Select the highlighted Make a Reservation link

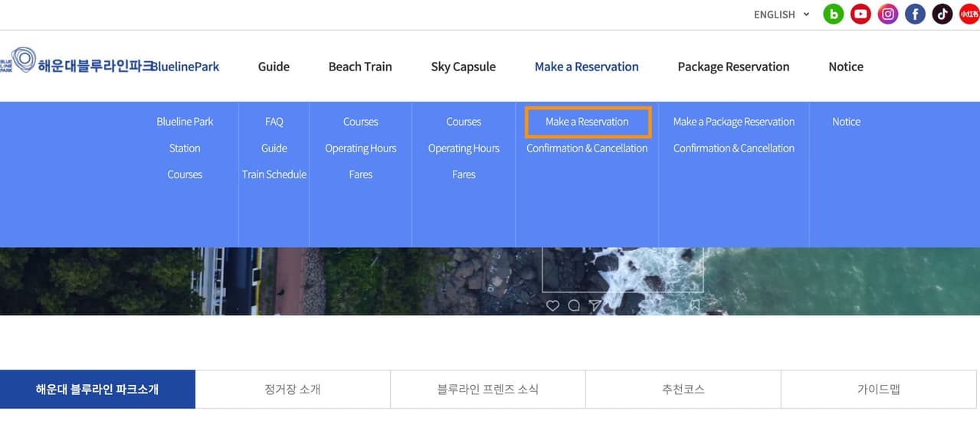click(x=588, y=122)
